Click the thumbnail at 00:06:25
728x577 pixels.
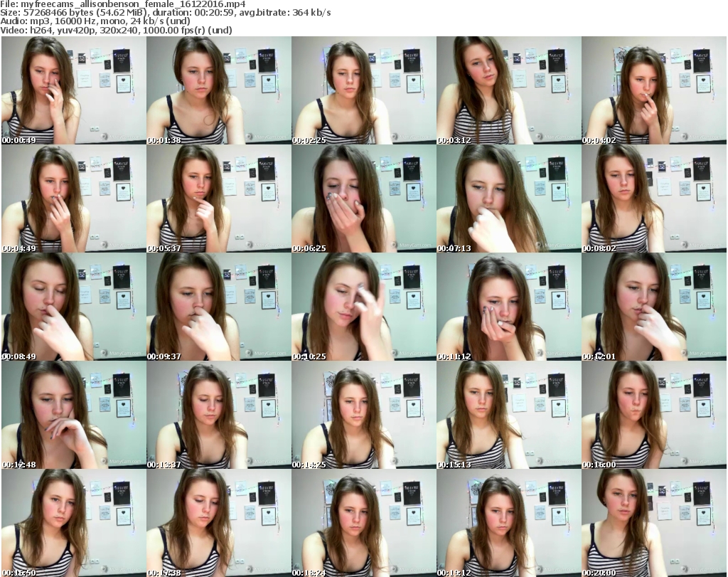(x=363, y=198)
